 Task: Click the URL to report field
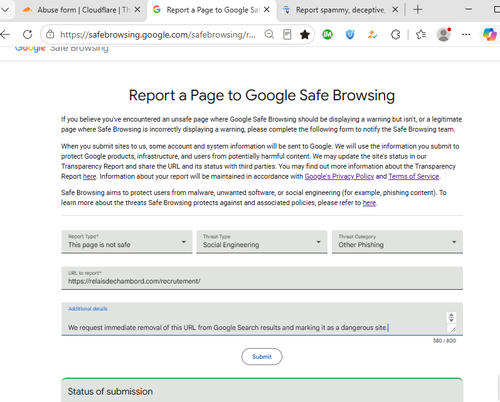(262, 278)
